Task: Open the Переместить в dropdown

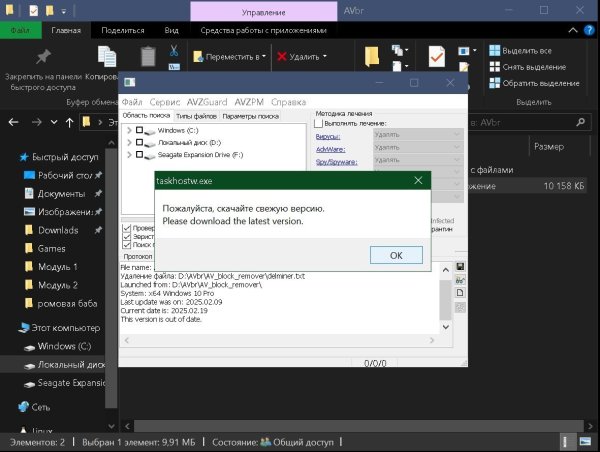Action: click(234, 57)
